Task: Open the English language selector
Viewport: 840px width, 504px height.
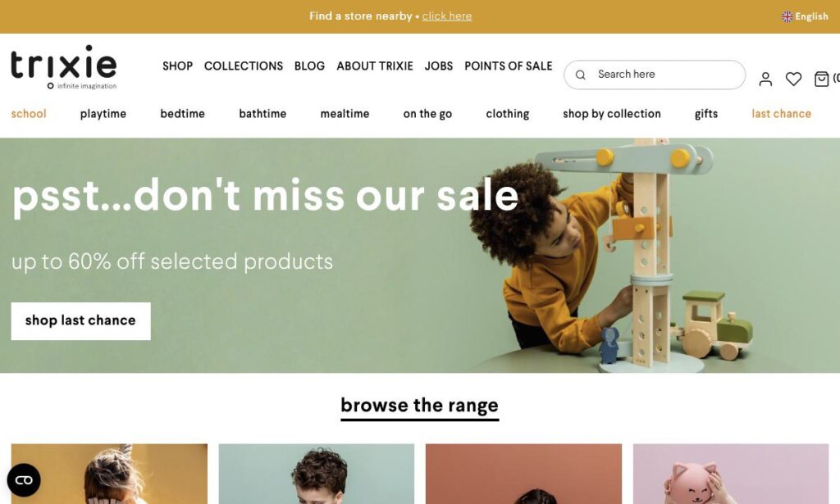Action: click(x=806, y=16)
